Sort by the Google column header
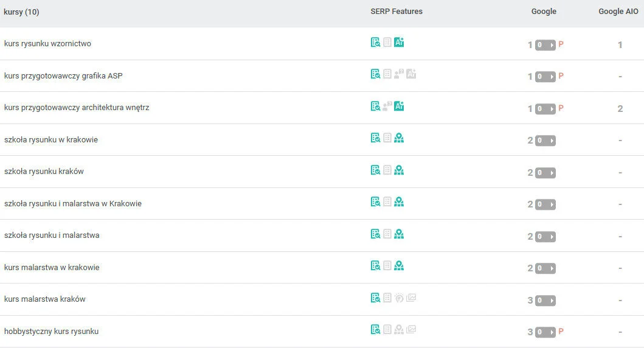Image resolution: width=644 pixels, height=348 pixels. (544, 12)
